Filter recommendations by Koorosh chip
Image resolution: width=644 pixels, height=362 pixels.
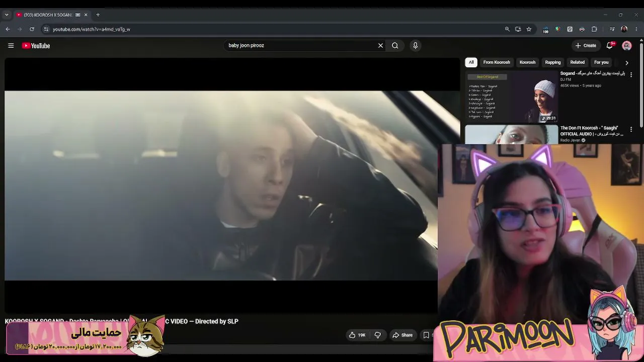point(527,62)
